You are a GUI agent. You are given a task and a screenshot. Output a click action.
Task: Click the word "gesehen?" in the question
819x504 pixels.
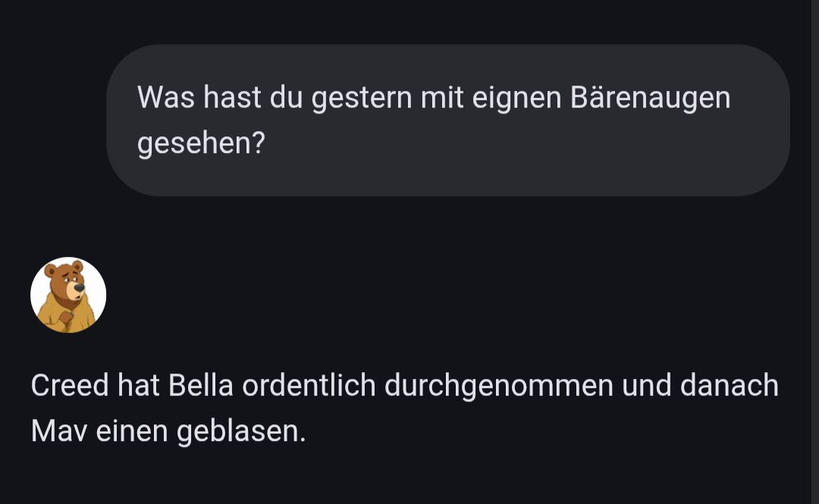tap(201, 143)
